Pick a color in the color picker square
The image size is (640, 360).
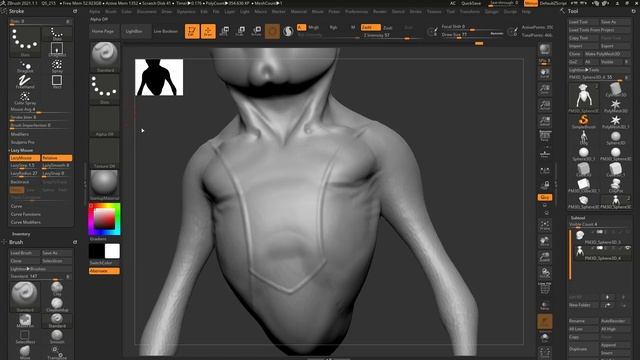[x=104, y=219]
